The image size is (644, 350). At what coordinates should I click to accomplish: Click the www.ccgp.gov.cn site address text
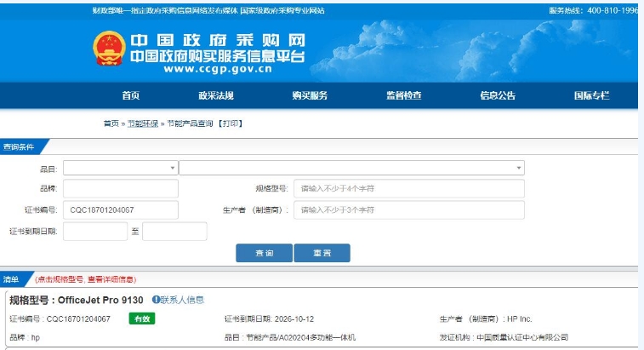pyautogui.click(x=218, y=69)
